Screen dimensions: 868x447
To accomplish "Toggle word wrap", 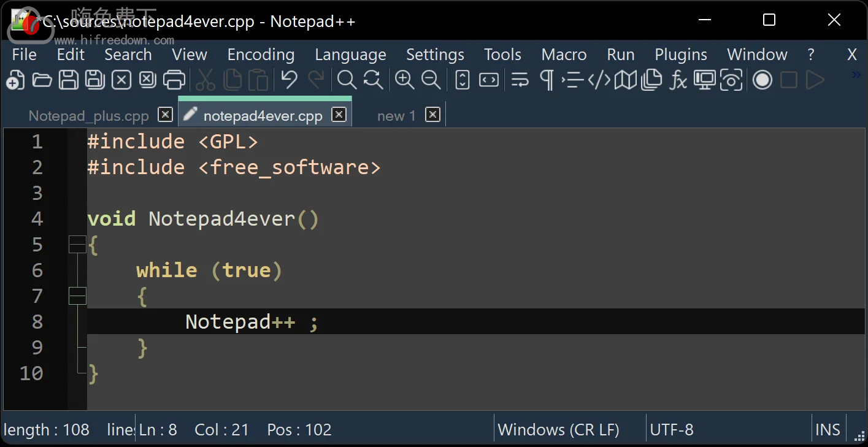I will [520, 80].
